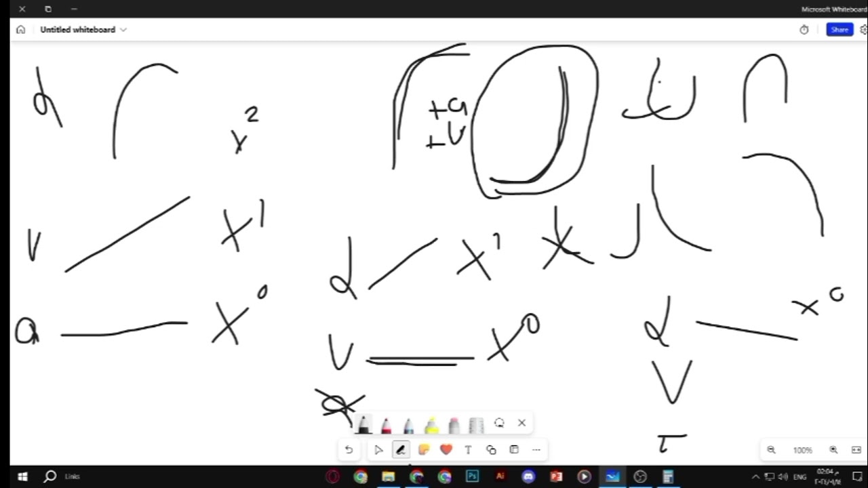Toggle the inking pen mode
868x488 pixels.
(401, 449)
